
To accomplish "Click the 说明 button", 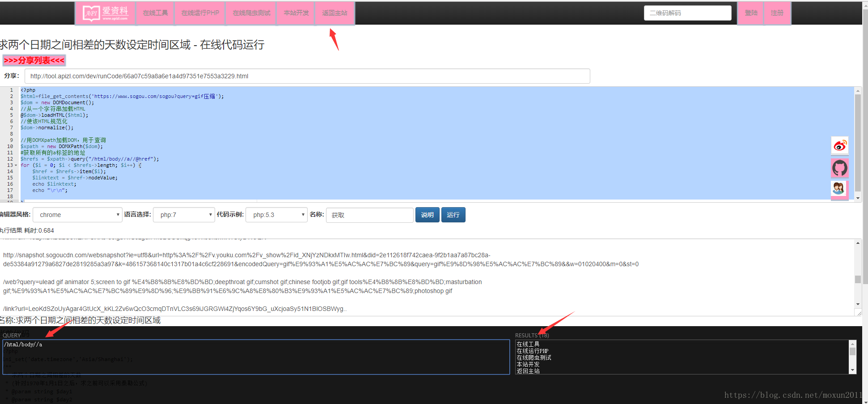I will tap(427, 215).
